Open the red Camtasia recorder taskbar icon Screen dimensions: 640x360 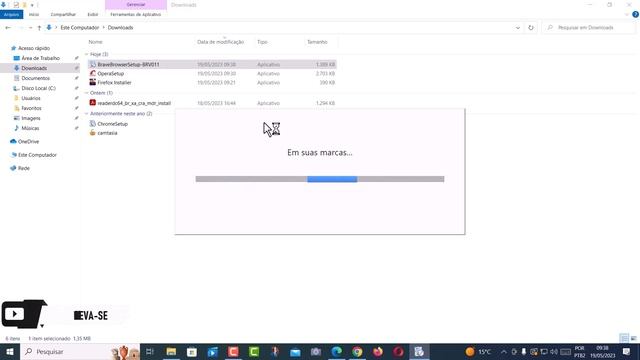point(233,351)
